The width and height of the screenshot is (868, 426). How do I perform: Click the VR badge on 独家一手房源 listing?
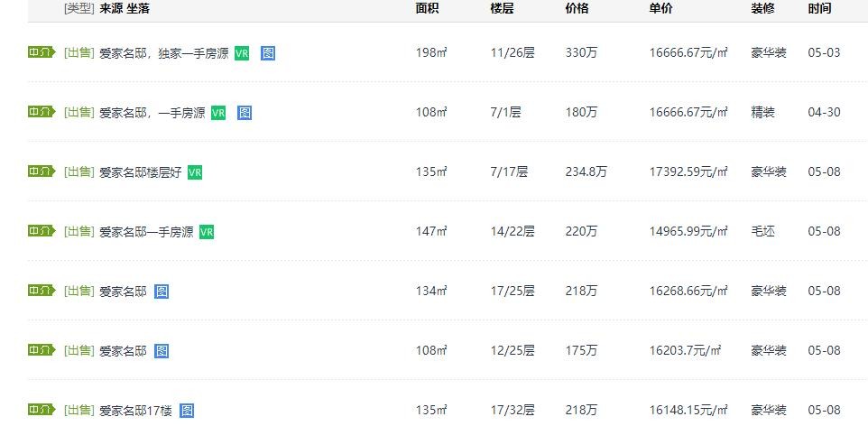pyautogui.click(x=242, y=53)
